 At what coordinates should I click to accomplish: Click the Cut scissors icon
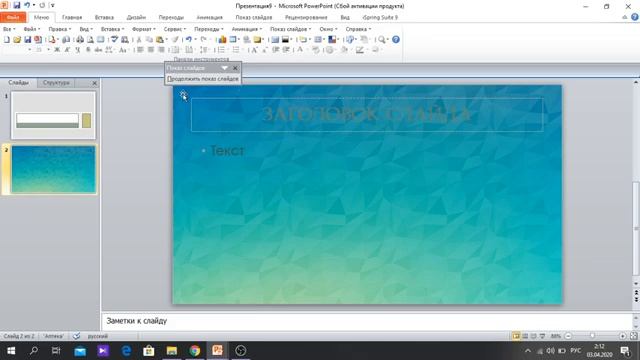click(x=139, y=40)
